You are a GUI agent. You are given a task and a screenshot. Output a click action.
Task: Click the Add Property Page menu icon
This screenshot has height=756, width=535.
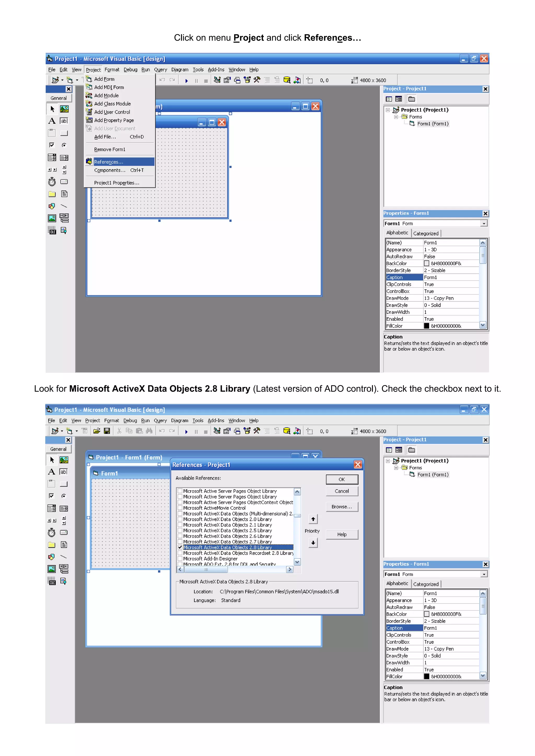pos(89,120)
